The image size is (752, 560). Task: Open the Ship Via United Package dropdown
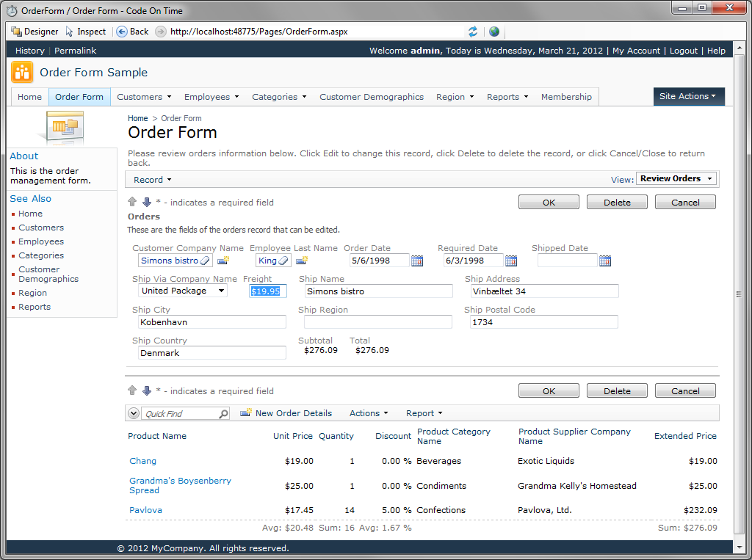click(x=183, y=291)
